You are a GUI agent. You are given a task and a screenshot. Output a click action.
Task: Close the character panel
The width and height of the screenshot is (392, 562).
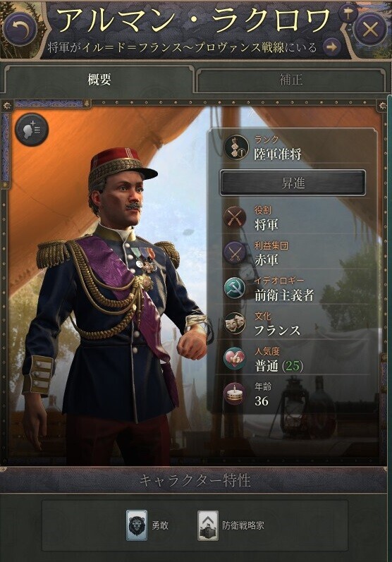click(x=371, y=30)
